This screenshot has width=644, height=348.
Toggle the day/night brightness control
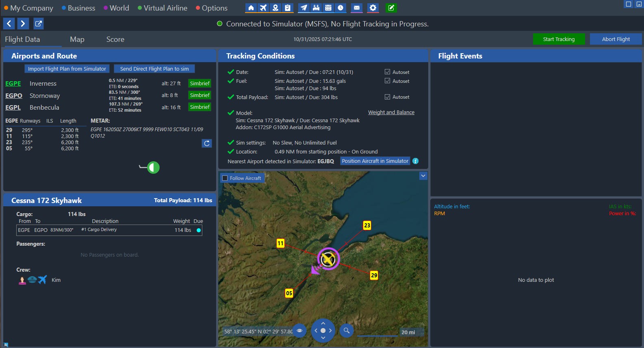pos(153,167)
